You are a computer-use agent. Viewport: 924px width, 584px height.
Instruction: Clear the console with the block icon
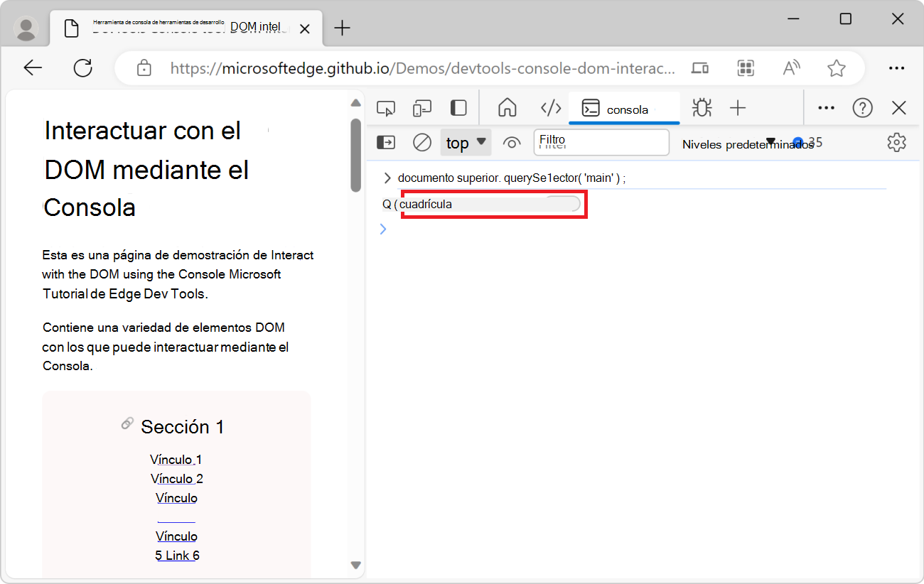(x=421, y=142)
